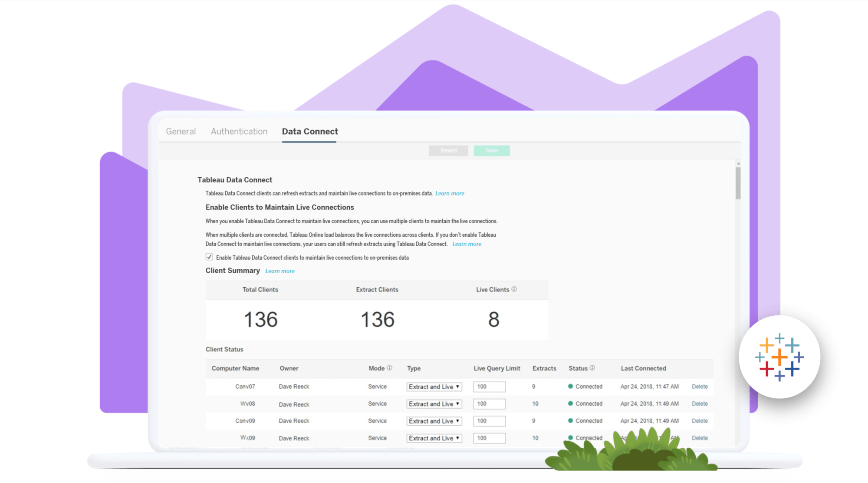
Task: Click scrollbar up arrow at top
Action: click(738, 164)
